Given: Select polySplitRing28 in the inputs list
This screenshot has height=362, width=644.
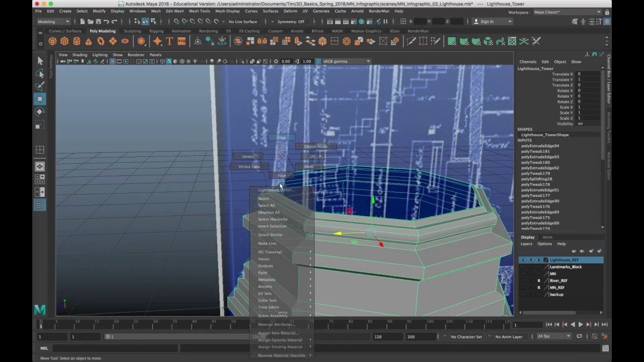Looking at the screenshot, I should coord(536,179).
